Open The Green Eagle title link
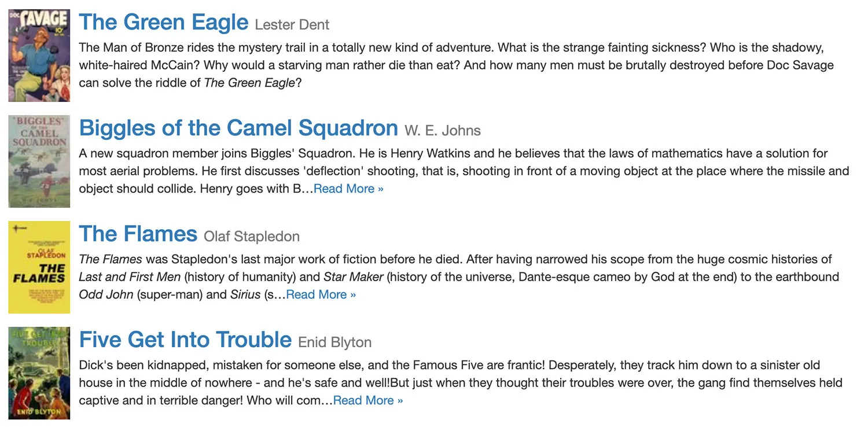The height and width of the screenshot is (427, 868). coord(163,23)
